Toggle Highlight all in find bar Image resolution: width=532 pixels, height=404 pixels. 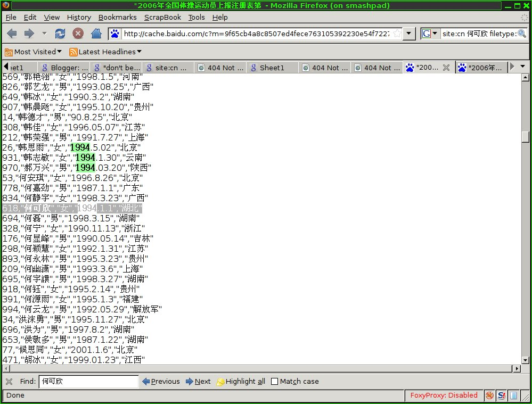pos(240,381)
